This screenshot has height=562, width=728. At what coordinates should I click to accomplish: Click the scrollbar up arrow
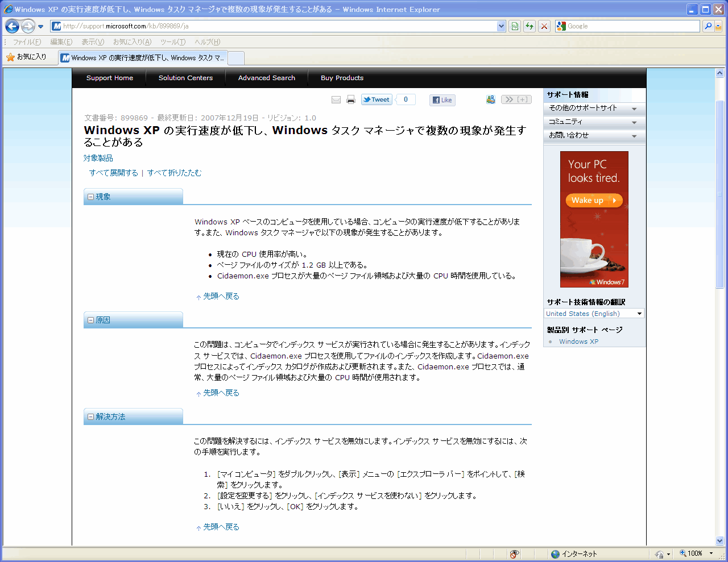(719, 73)
